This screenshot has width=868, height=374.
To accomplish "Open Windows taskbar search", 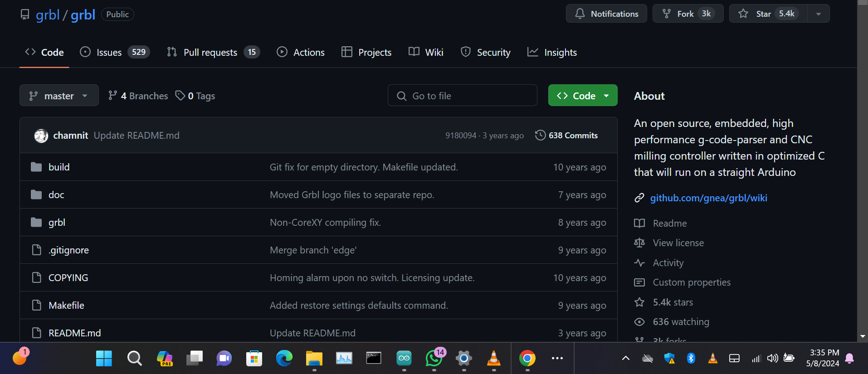I will [x=134, y=358].
